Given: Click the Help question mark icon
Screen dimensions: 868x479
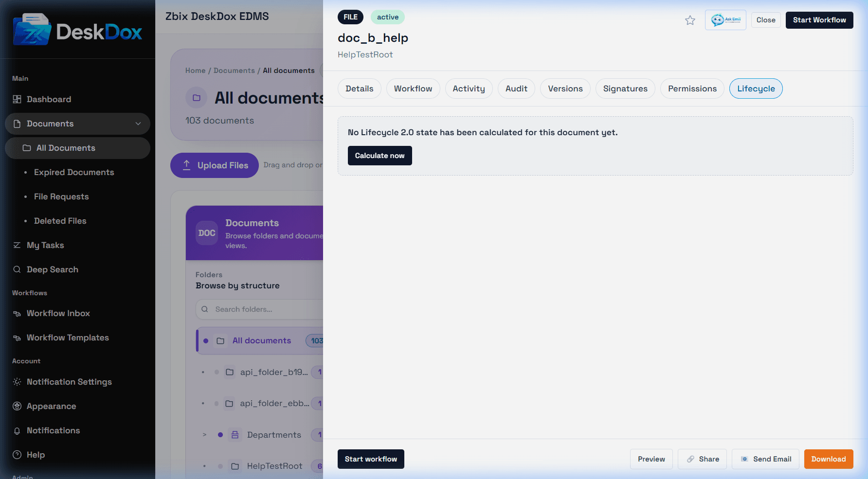Looking at the screenshot, I should tap(17, 455).
